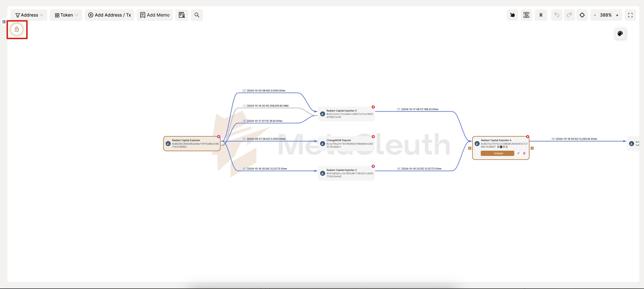Click Add Address / Tx button
644x289 pixels.
pos(110,15)
